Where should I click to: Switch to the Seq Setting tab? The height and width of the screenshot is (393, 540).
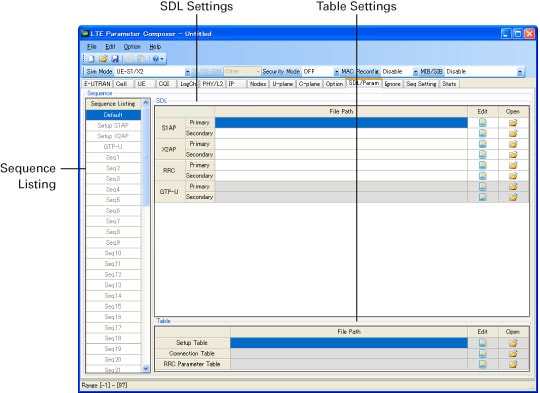tap(421, 84)
